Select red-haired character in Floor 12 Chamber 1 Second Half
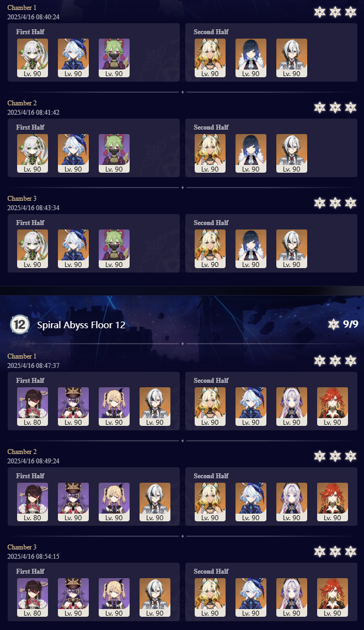Viewport: 364px width, 630px height. click(x=333, y=407)
